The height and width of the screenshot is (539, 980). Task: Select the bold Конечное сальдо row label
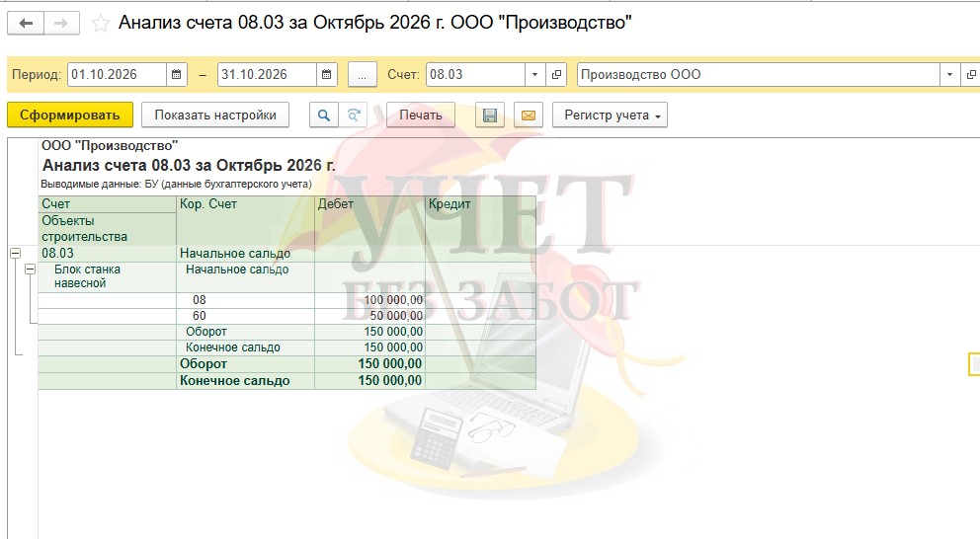click(x=234, y=381)
